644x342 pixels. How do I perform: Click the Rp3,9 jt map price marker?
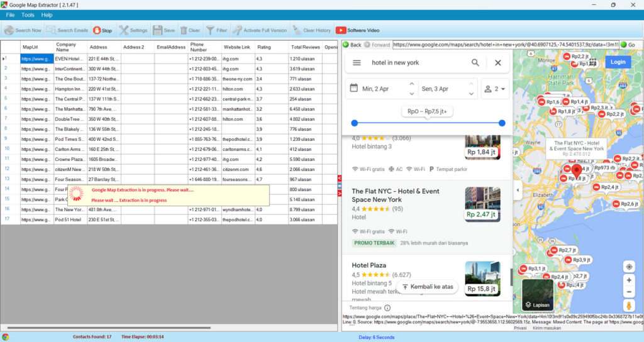pos(577,260)
